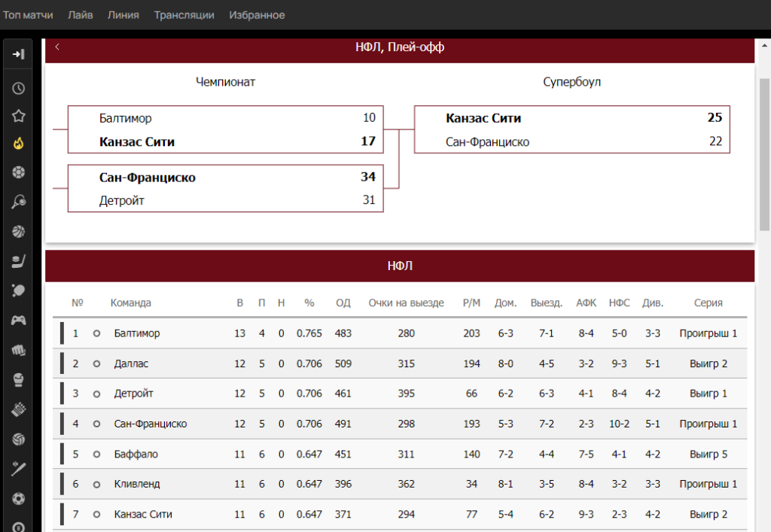Open the Трансляции tab
771x532 pixels.
coord(184,15)
